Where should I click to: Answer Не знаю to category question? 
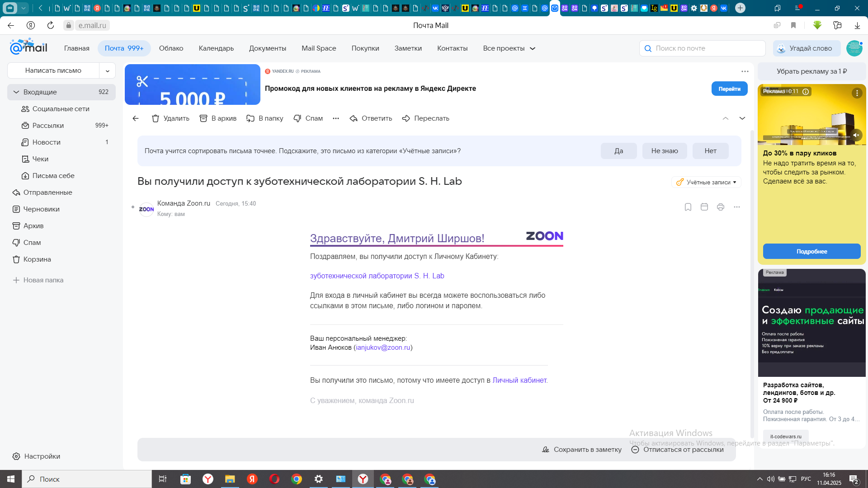(665, 151)
